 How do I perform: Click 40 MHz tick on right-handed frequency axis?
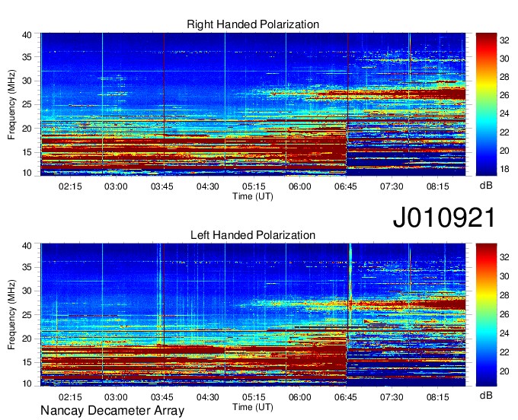pyautogui.click(x=27, y=35)
